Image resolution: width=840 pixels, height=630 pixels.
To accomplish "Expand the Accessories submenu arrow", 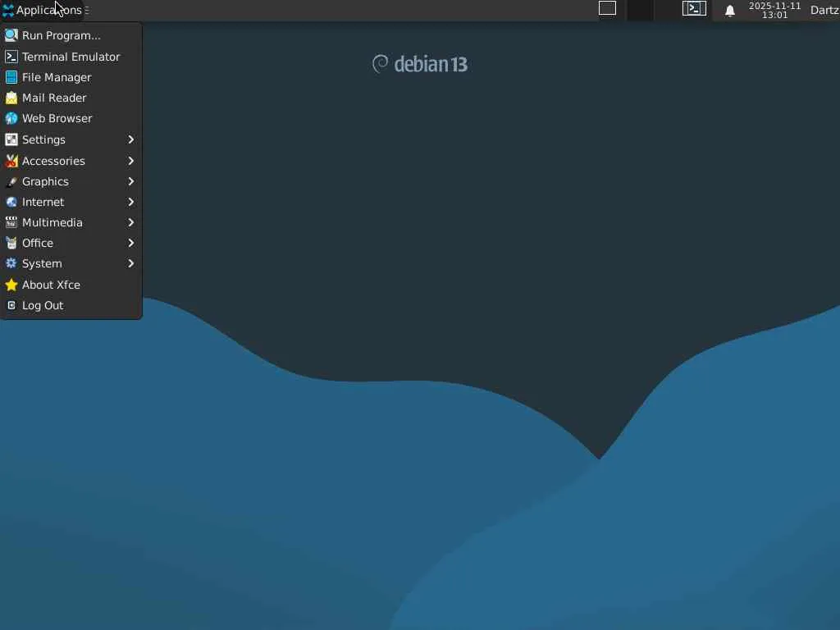I will pyautogui.click(x=130, y=161).
